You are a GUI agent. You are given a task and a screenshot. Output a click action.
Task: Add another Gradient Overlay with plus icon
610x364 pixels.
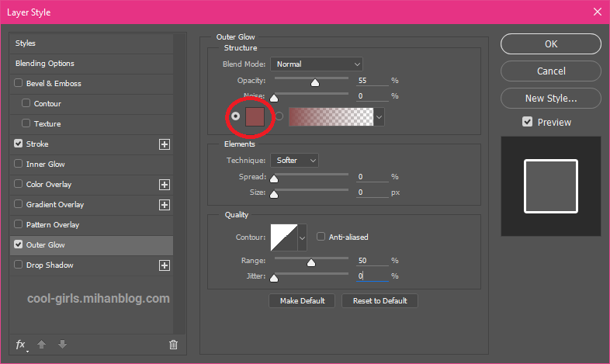(x=165, y=205)
